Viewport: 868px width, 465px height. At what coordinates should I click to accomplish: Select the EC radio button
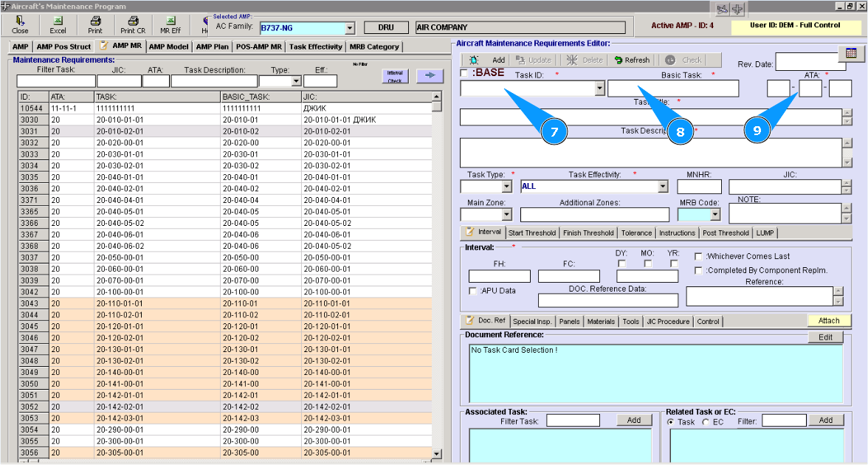[706, 421]
